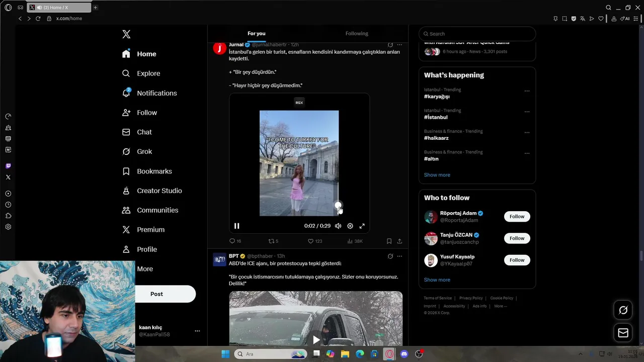Click reply icon on Jurnal post
Screen dimensions: 644x362
click(232, 241)
